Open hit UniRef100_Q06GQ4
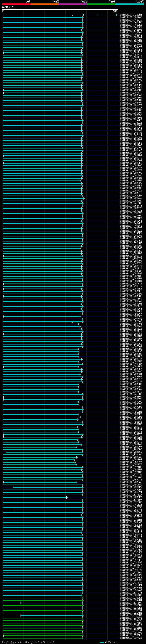 [x=131, y=347]
